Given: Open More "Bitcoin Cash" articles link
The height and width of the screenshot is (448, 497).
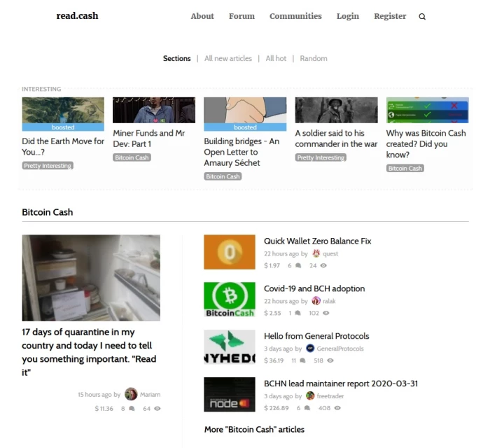Looking at the screenshot, I should pyautogui.click(x=254, y=430).
